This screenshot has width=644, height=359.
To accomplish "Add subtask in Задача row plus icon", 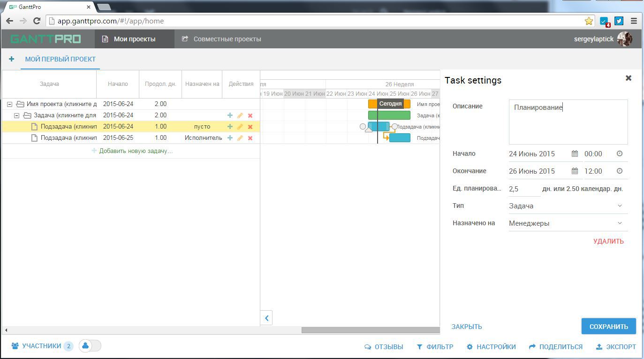I will 230,115.
